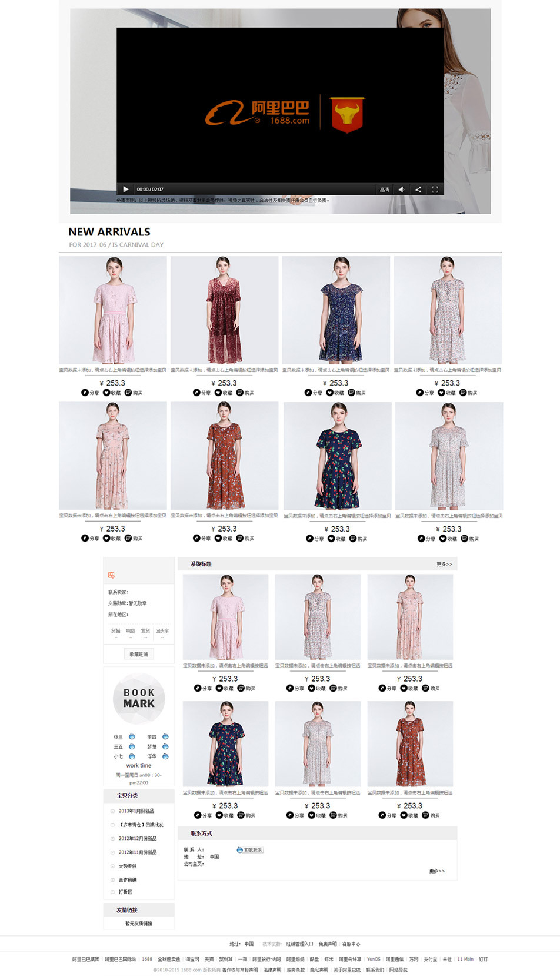Viewport: 560px width, 976px height.
Task: Share the video using the share icon
Action: 418,190
